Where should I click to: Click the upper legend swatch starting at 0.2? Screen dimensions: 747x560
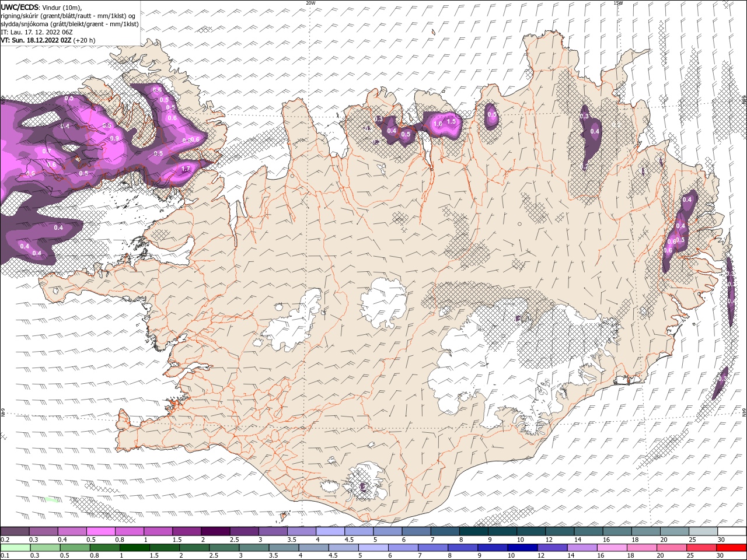[x=15, y=531]
